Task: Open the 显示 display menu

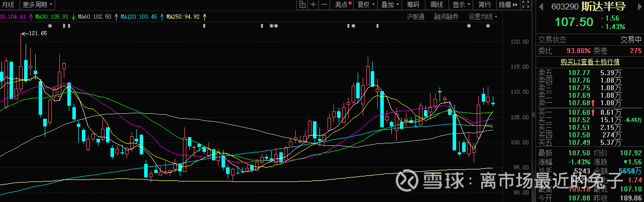Action: 461,5
